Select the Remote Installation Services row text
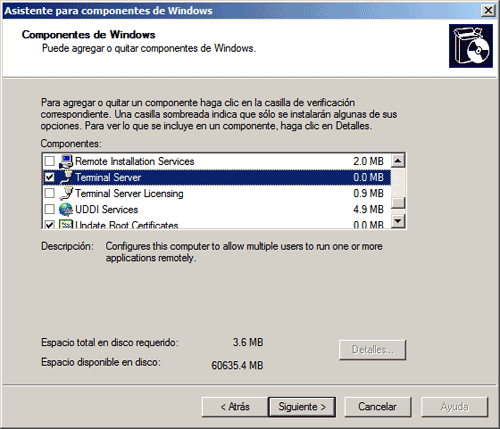The width and height of the screenshot is (500, 429). 135,161
